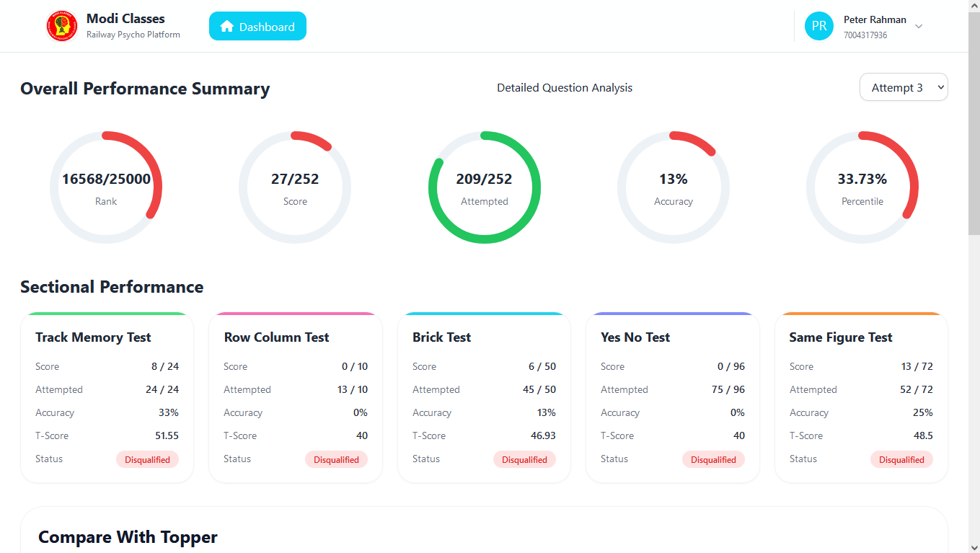Click Track Memory Test score 8 / 24
This screenshot has width=980, height=553.
tap(165, 366)
